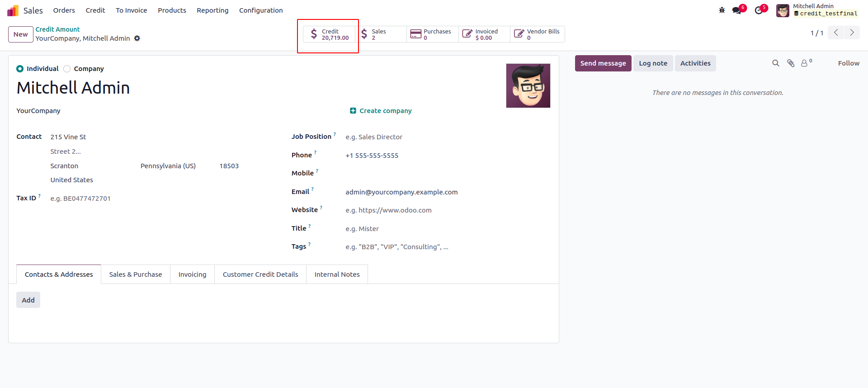
Task: Open the activities clock icon
Action: pos(759,10)
